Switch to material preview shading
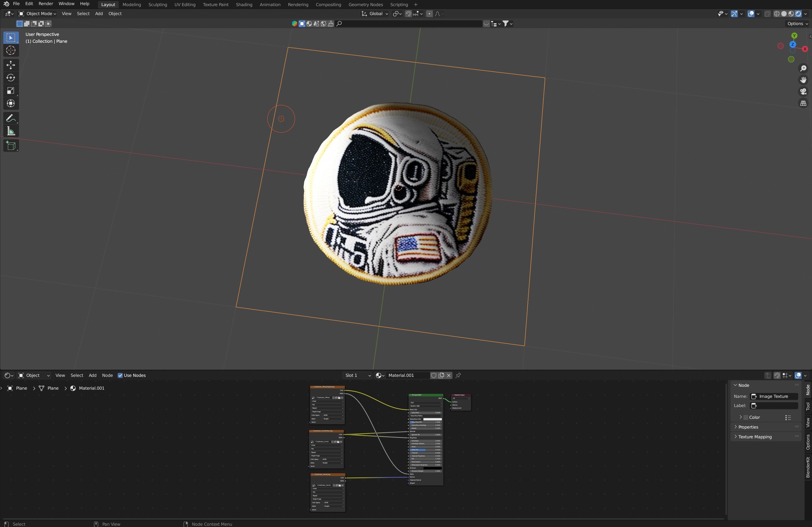This screenshot has width=812, height=527. point(791,14)
